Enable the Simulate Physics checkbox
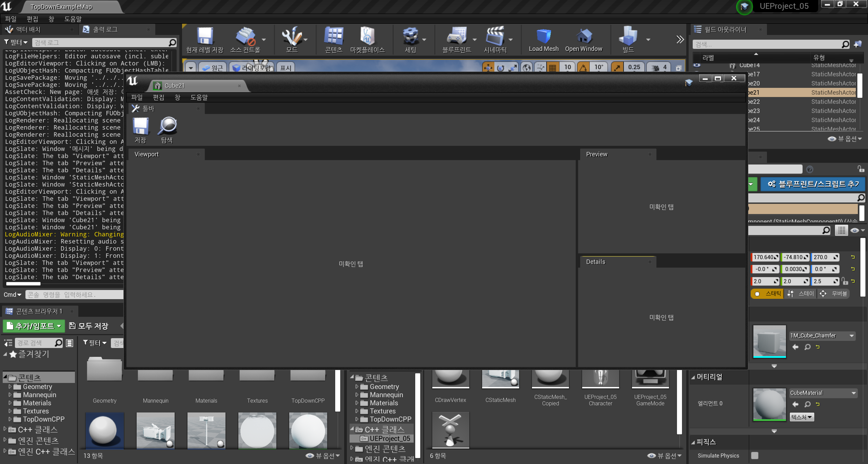Screen dimensions: 868x464 tap(755, 456)
